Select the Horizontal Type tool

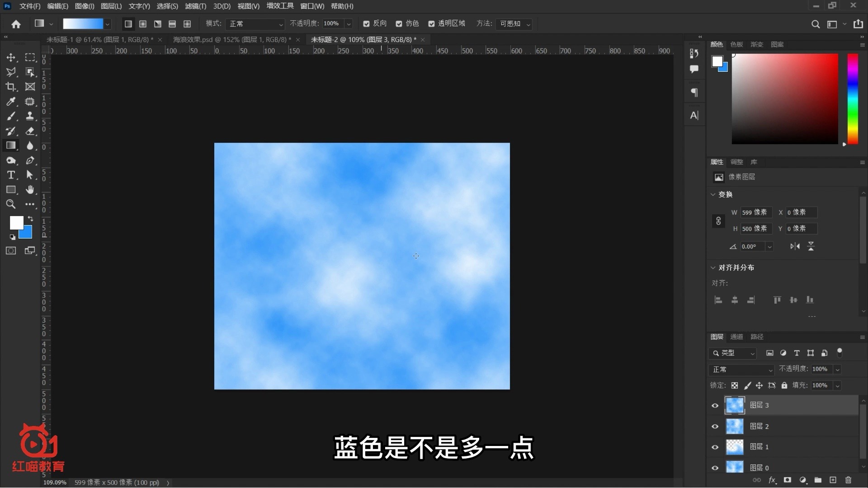[x=11, y=175]
